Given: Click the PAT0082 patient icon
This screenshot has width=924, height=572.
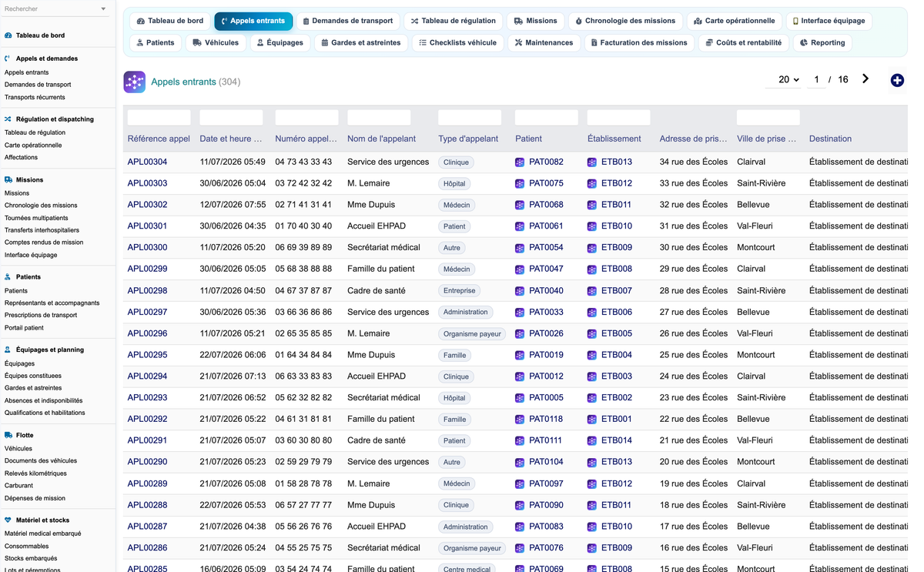Looking at the screenshot, I should 520,162.
